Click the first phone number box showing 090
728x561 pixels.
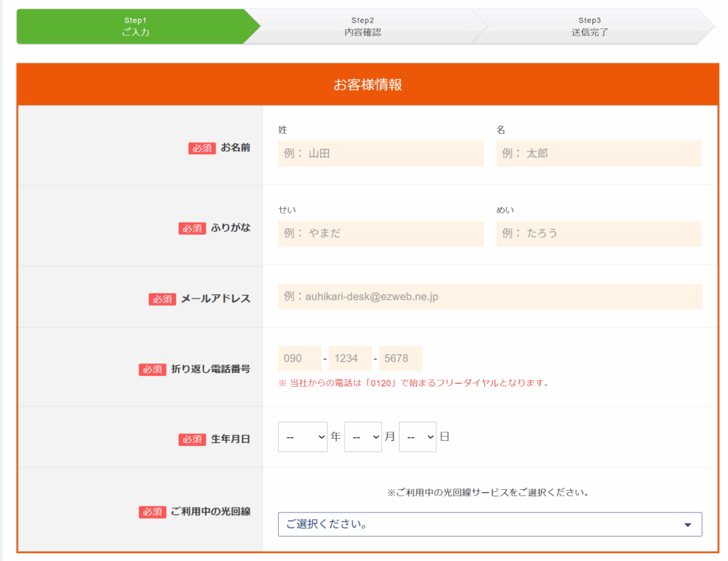[299, 358]
